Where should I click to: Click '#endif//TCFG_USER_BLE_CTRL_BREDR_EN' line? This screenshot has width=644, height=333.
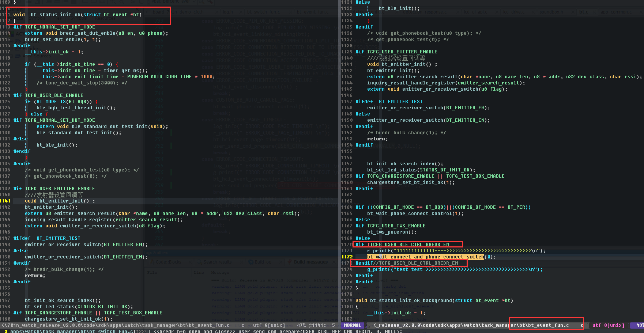(407, 263)
